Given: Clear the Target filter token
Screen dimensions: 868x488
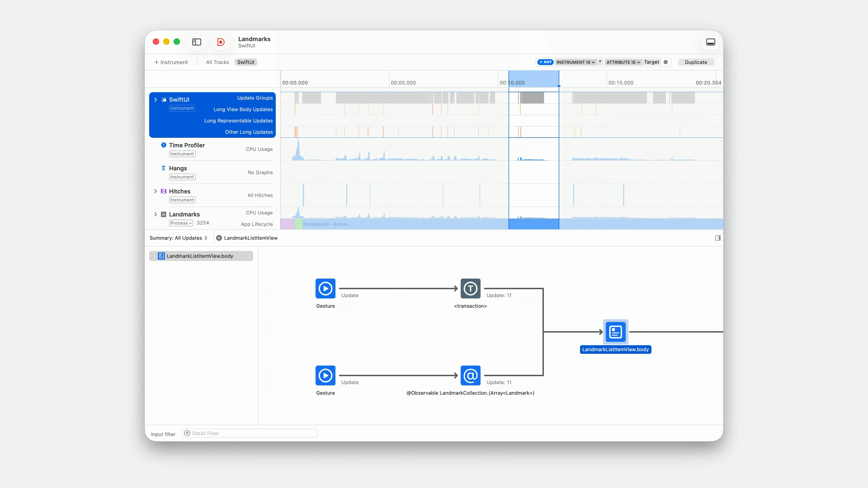Looking at the screenshot, I should (x=665, y=62).
